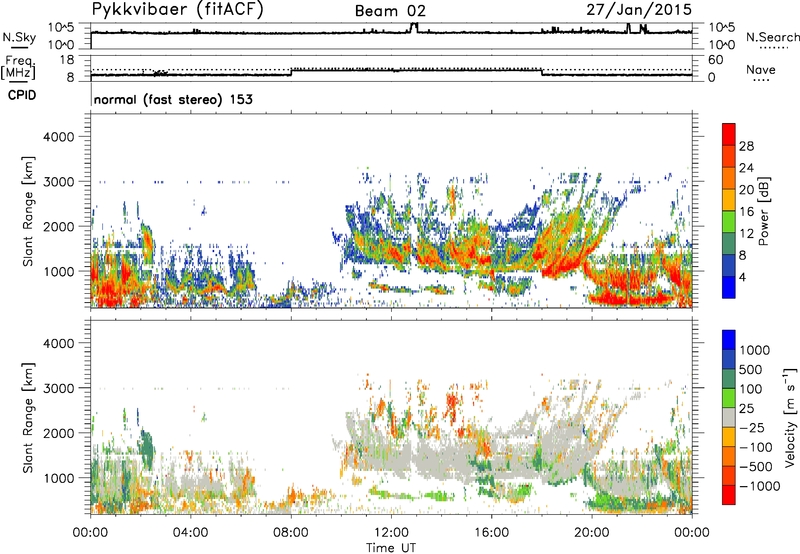Click the 'Time UT' axis label
The height and width of the screenshot is (554, 800).
(x=391, y=548)
